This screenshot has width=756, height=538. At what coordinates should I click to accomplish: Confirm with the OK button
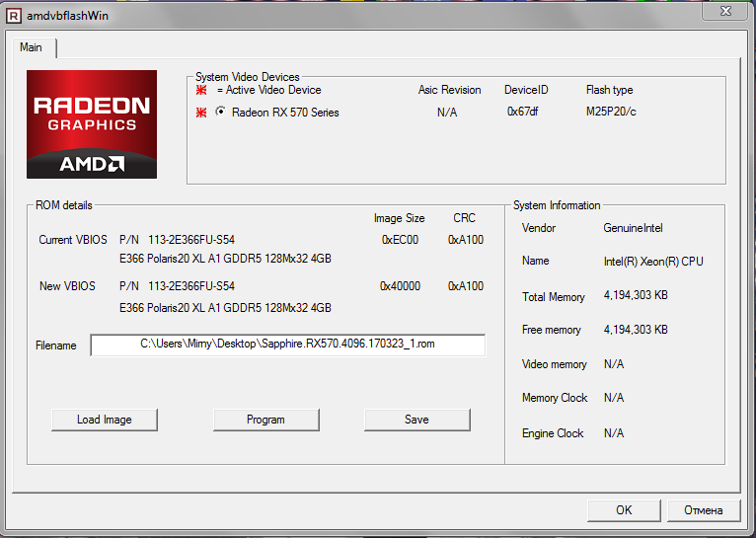point(624,510)
